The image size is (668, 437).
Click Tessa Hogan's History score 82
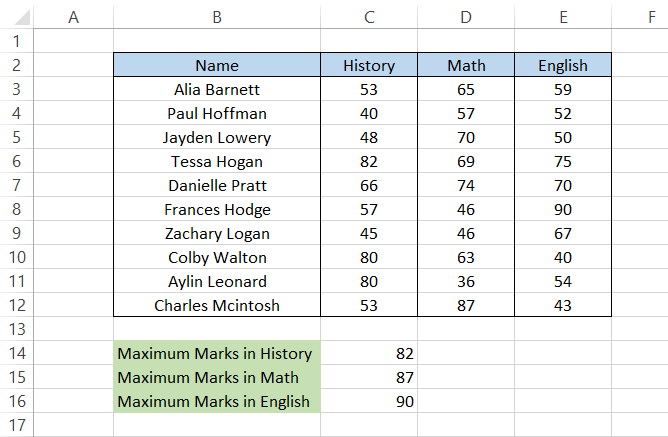tap(369, 161)
